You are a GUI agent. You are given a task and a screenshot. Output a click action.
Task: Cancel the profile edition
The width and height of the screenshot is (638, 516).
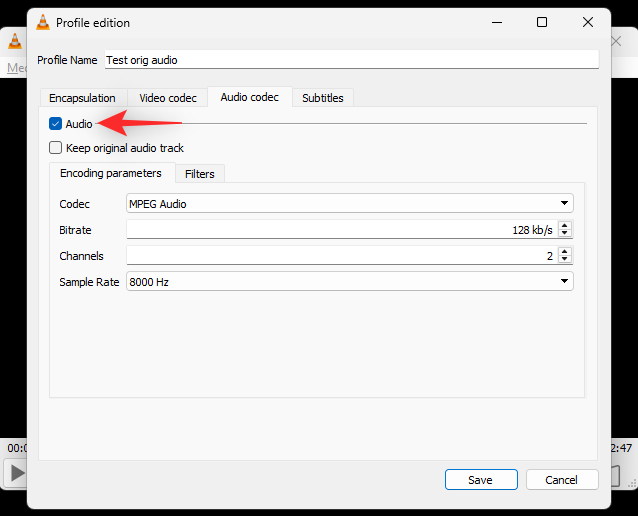point(562,480)
